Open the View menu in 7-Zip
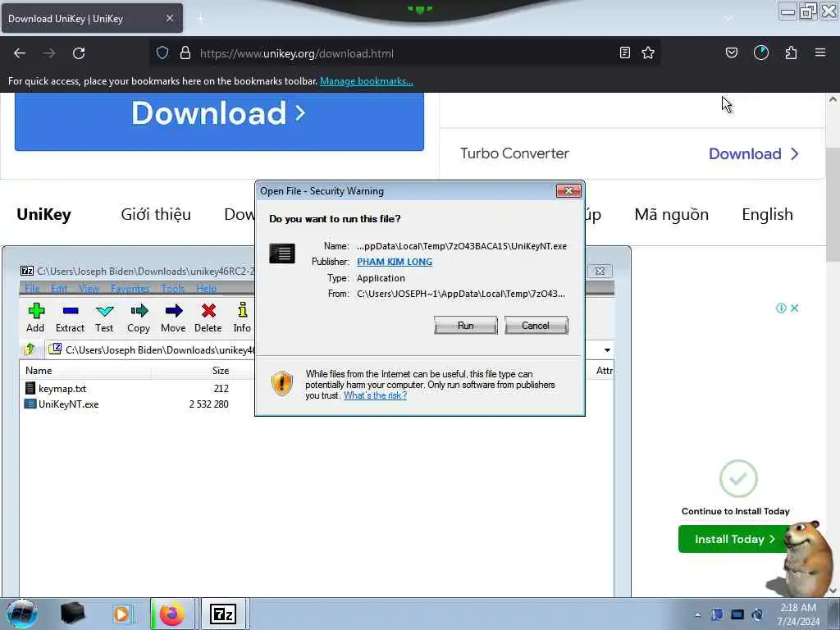The height and width of the screenshot is (630, 840). 89,288
